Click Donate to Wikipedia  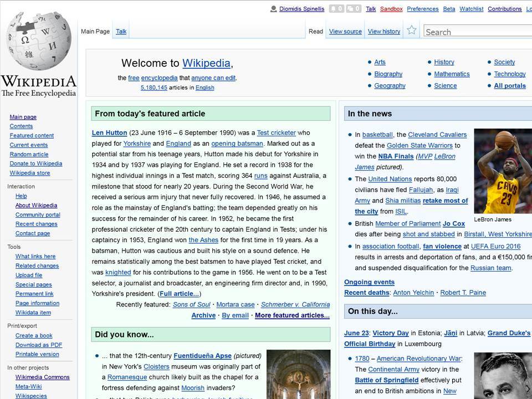point(35,163)
